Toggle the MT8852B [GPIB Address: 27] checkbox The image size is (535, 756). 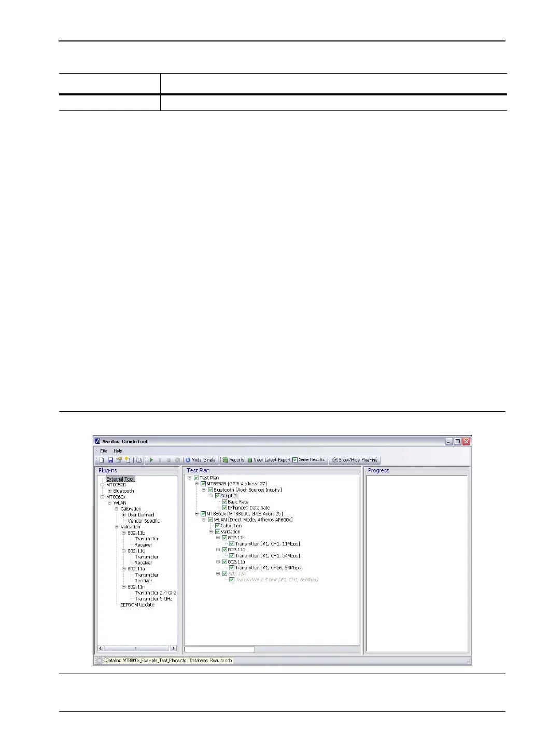point(203,484)
